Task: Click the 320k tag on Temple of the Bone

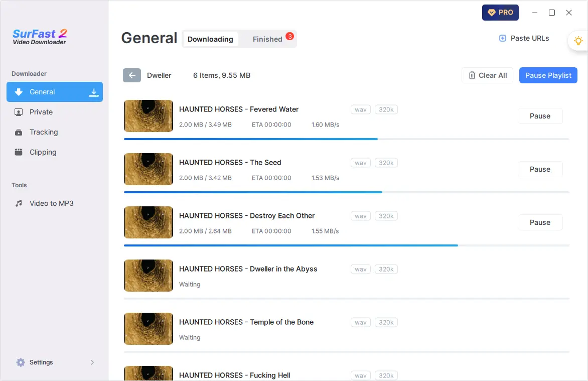Action: click(386, 322)
